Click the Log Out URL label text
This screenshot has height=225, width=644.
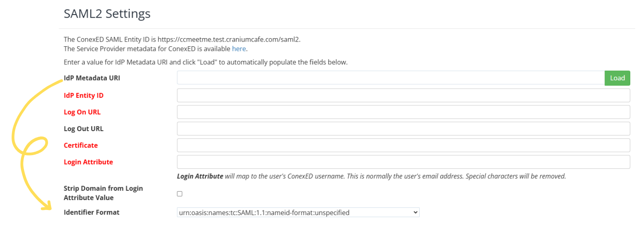coord(84,129)
